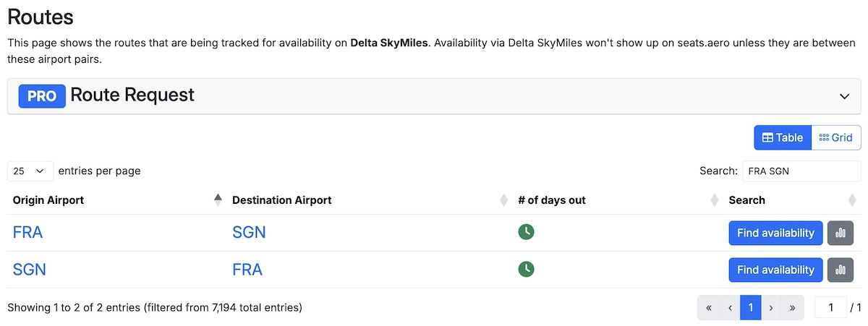Go to the previous page of results

pyautogui.click(x=730, y=308)
